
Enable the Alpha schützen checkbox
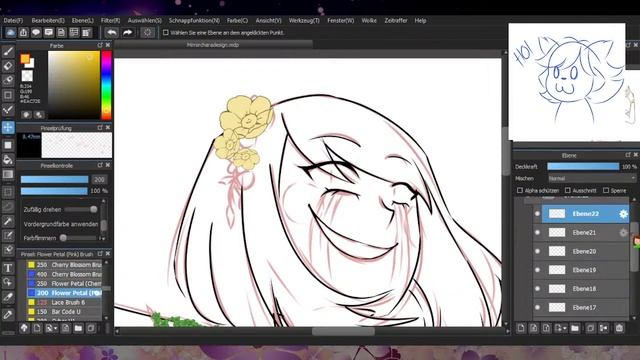(520, 190)
